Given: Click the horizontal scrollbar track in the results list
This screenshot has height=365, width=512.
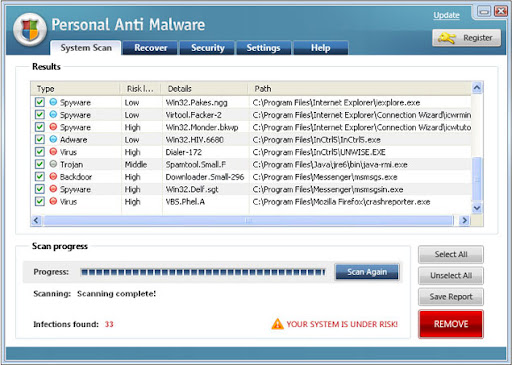Looking at the screenshot, I should coord(248,220).
